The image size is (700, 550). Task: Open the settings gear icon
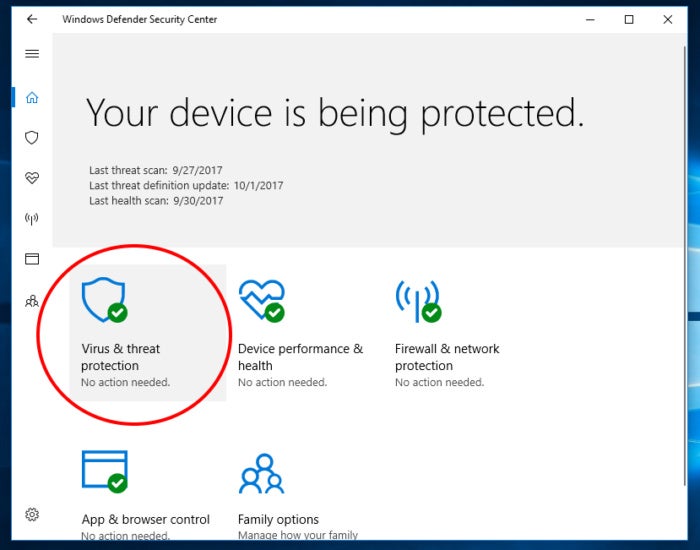(x=32, y=514)
